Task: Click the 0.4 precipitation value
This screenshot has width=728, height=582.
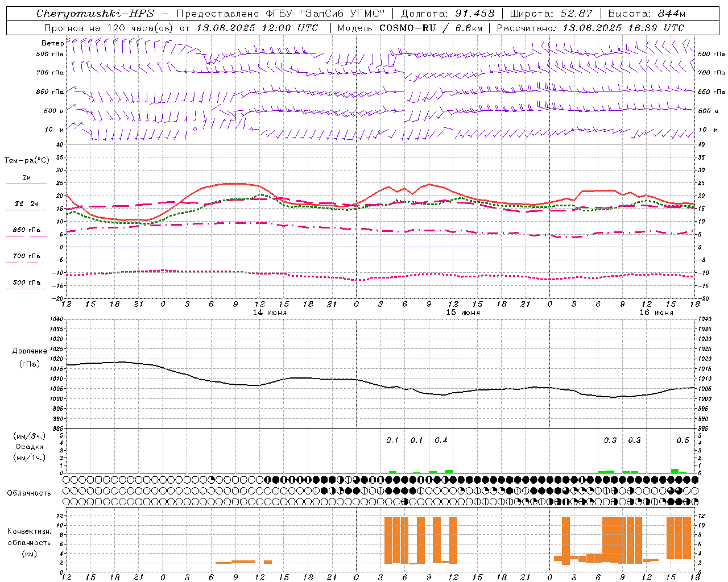Action: [441, 440]
